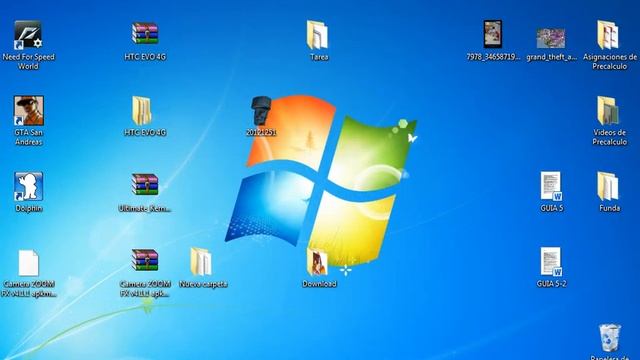Image resolution: width=640 pixels, height=360 pixels.
Task: Select the 7978_34658719 image file
Action: pyautogui.click(x=493, y=34)
